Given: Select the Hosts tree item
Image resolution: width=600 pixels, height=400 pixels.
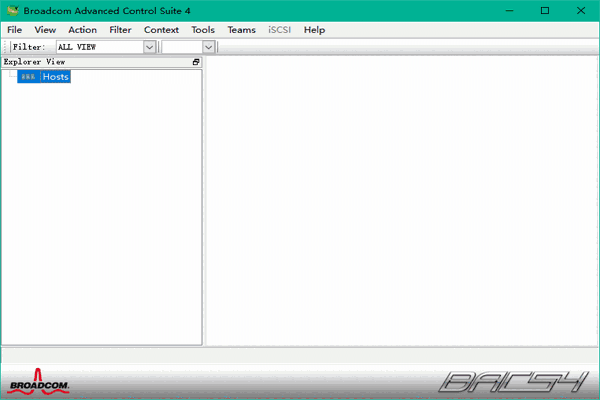Looking at the screenshot, I should point(55,77).
